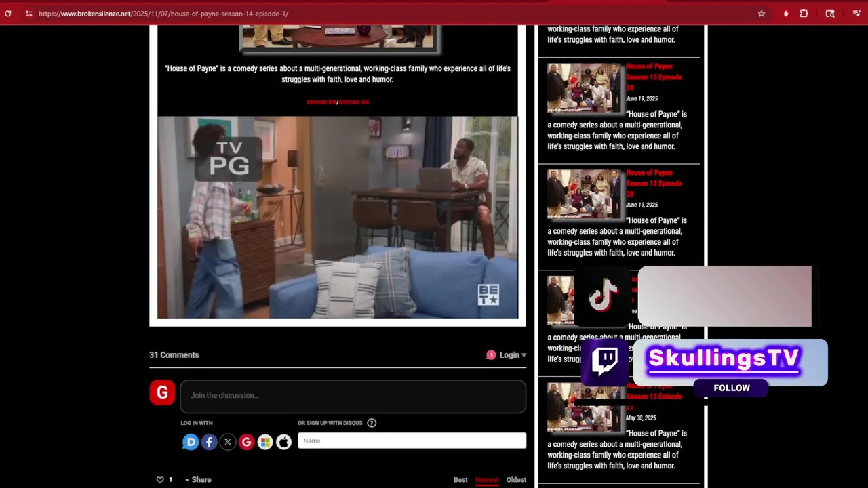Log in with the Apple icon
Image resolution: width=868 pixels, height=488 pixels.
point(283,442)
